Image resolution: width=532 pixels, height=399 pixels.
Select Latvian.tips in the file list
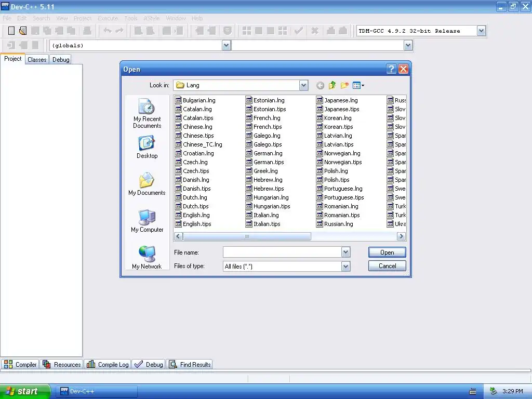335,144
